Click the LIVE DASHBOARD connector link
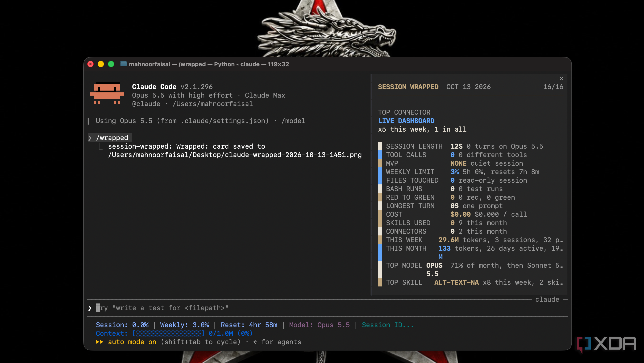The image size is (644, 363). [x=406, y=121]
